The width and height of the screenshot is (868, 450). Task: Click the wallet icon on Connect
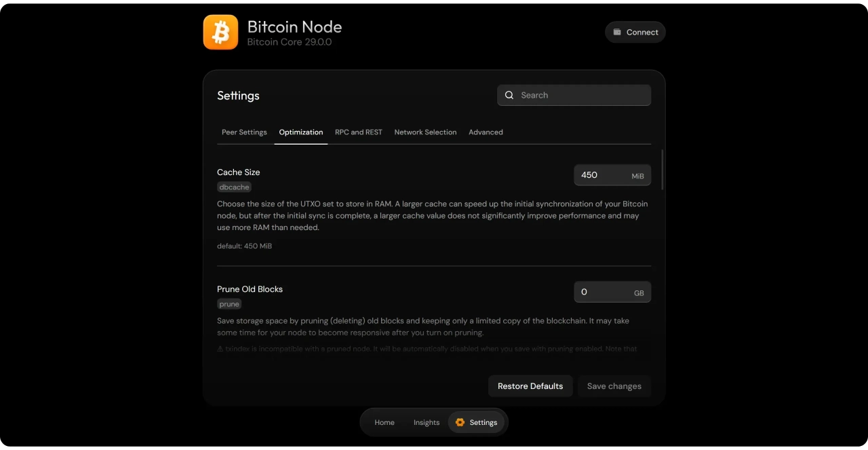click(x=617, y=32)
